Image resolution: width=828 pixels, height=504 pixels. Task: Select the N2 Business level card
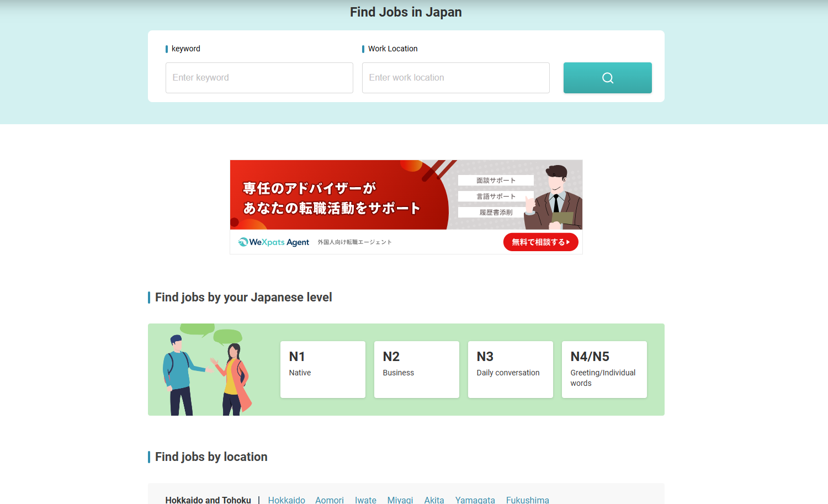click(416, 369)
